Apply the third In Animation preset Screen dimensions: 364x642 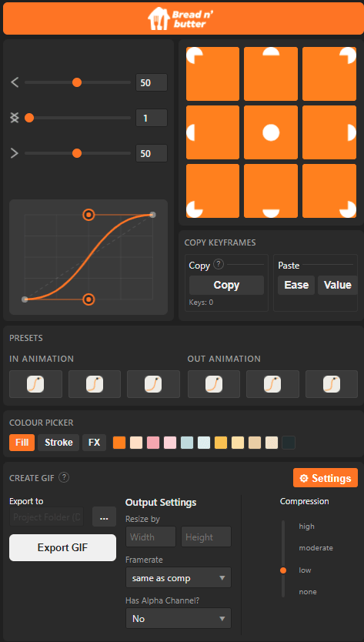click(153, 384)
